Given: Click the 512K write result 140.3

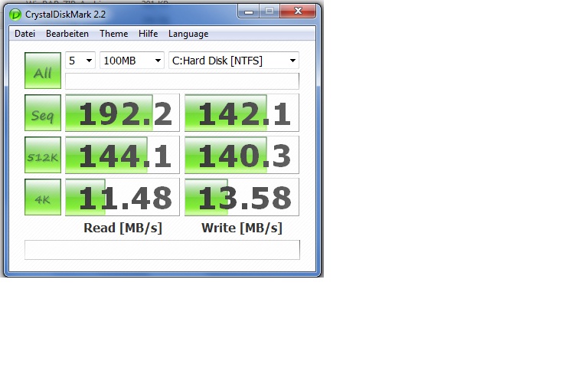Looking at the screenshot, I should [242, 155].
